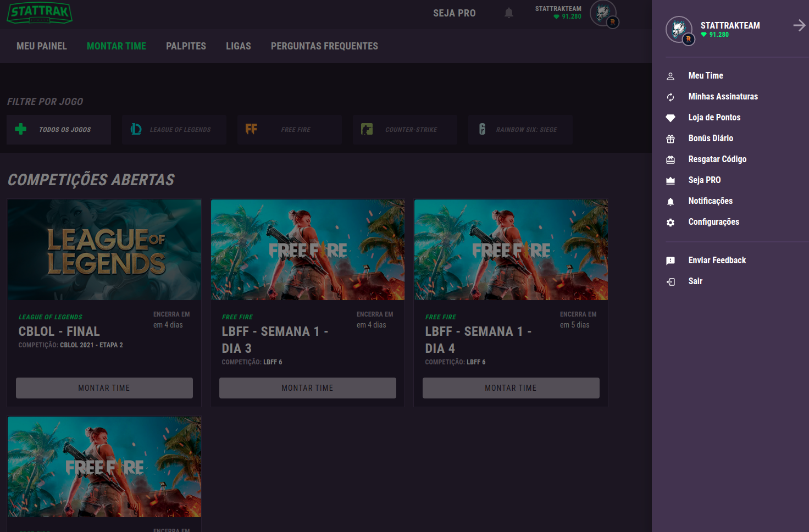
Task: Open notifications bell in top bar
Action: tap(509, 13)
